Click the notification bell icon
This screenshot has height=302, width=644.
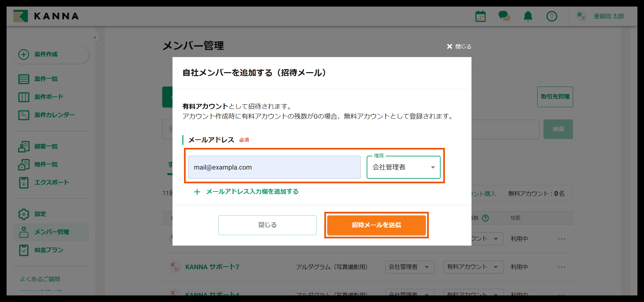[528, 16]
